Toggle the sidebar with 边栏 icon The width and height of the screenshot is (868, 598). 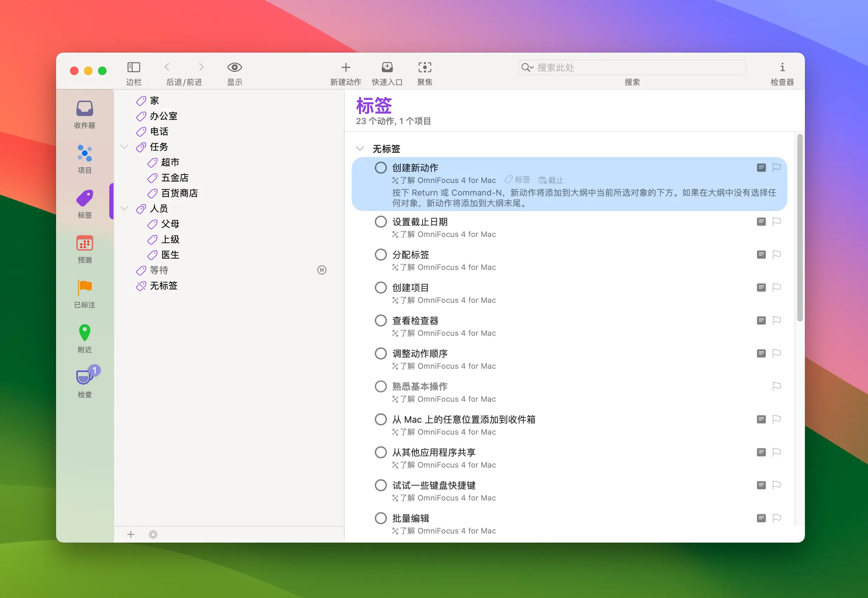click(134, 67)
